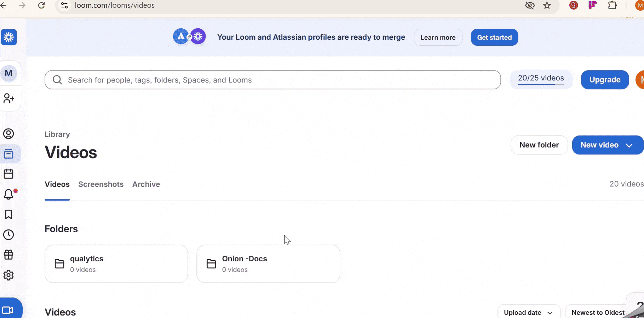The height and width of the screenshot is (318, 644).
Task: Open the Upload date filter dropdown
Action: tap(528, 312)
